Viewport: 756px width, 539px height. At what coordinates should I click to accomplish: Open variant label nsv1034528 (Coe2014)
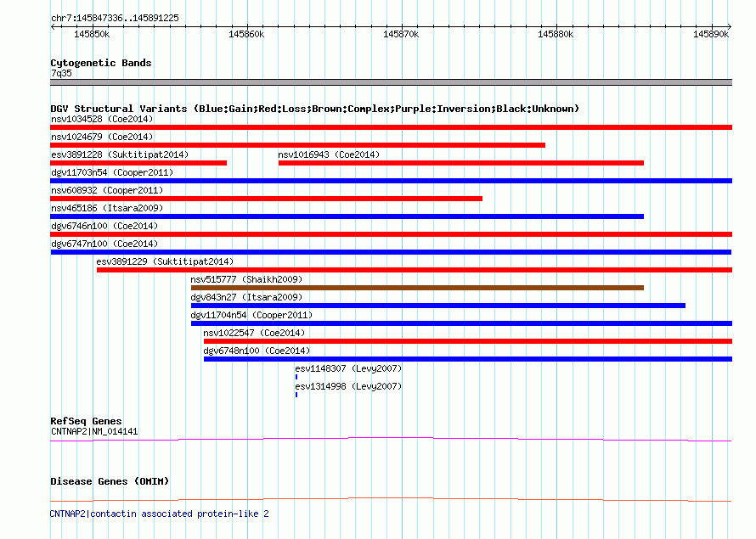[102, 119]
